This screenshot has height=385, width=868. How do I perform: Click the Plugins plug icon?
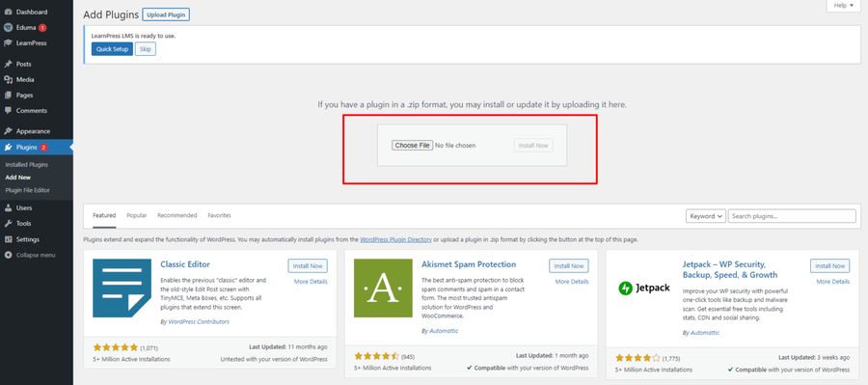pyautogui.click(x=8, y=148)
